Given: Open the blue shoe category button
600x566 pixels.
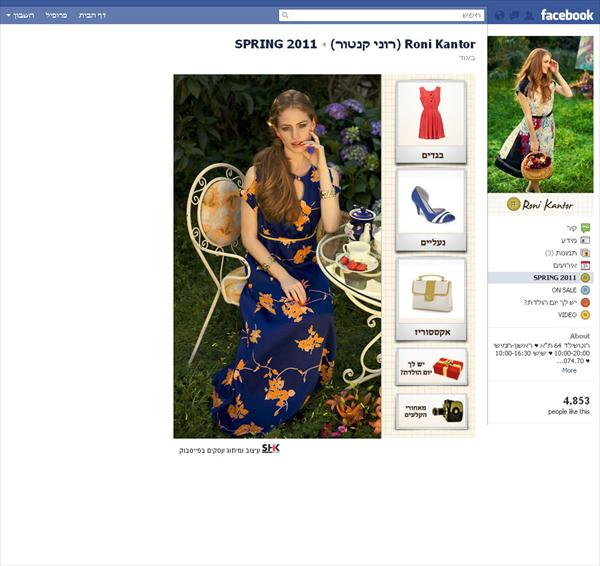Looking at the screenshot, I should tap(431, 210).
